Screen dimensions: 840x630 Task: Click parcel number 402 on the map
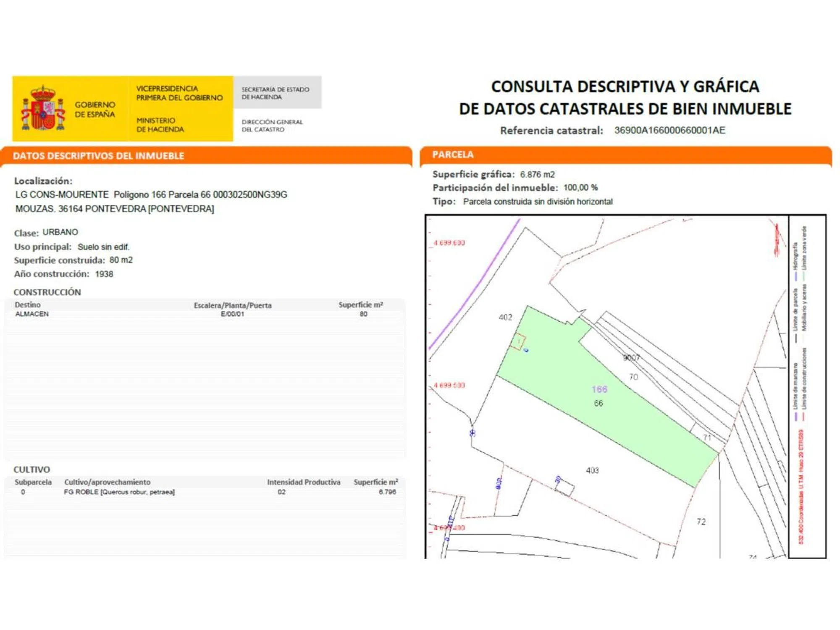point(505,317)
